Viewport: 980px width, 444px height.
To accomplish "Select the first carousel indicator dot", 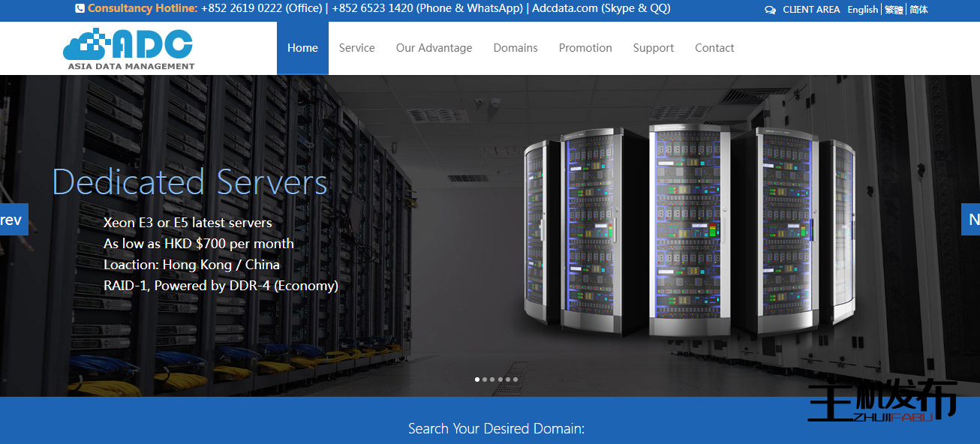I will [477, 379].
